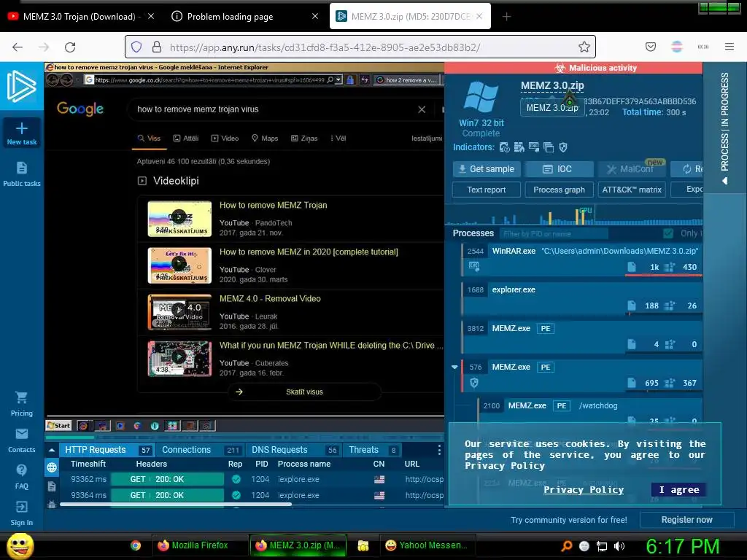Click the magnifier tray icon
Screen dimensions: 747x560
[x=566, y=546]
